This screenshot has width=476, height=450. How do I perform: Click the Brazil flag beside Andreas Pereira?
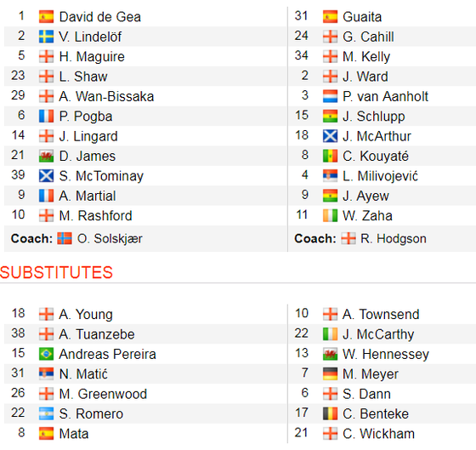pos(46,354)
